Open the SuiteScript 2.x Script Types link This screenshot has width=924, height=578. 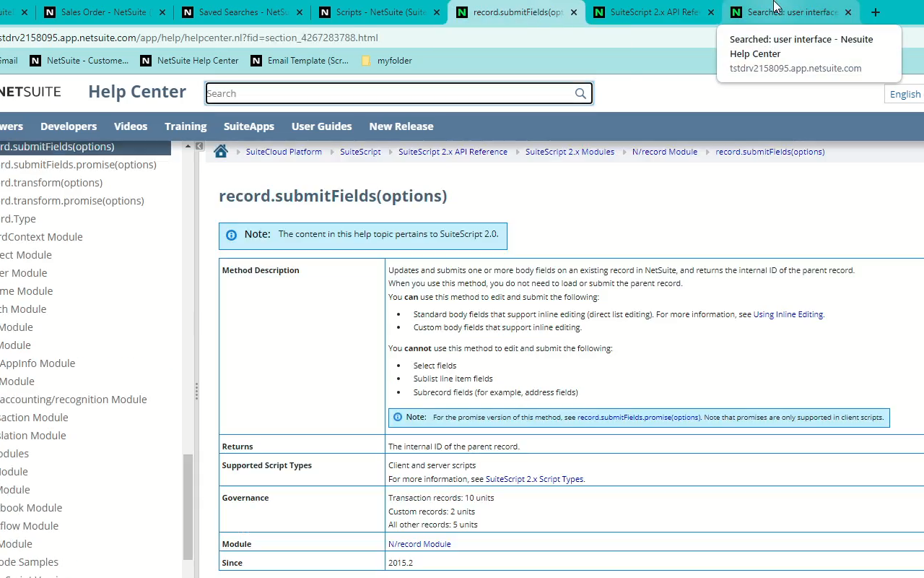point(534,479)
